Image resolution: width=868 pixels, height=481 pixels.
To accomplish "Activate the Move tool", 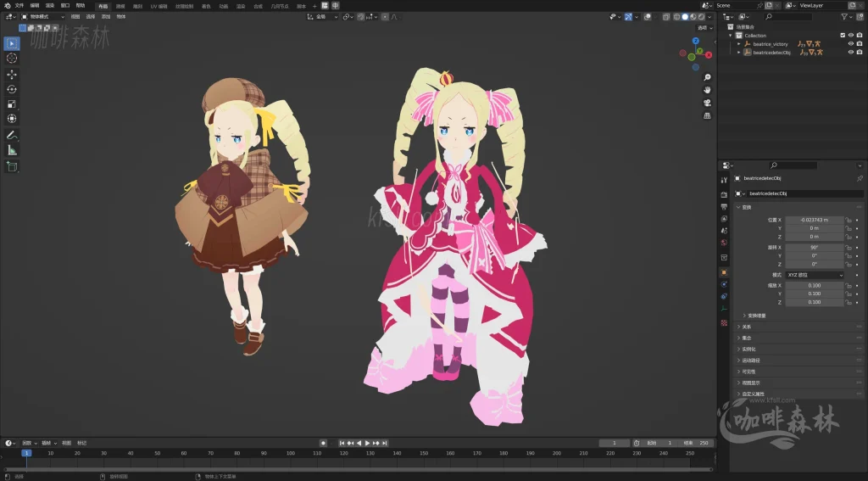I will point(12,75).
